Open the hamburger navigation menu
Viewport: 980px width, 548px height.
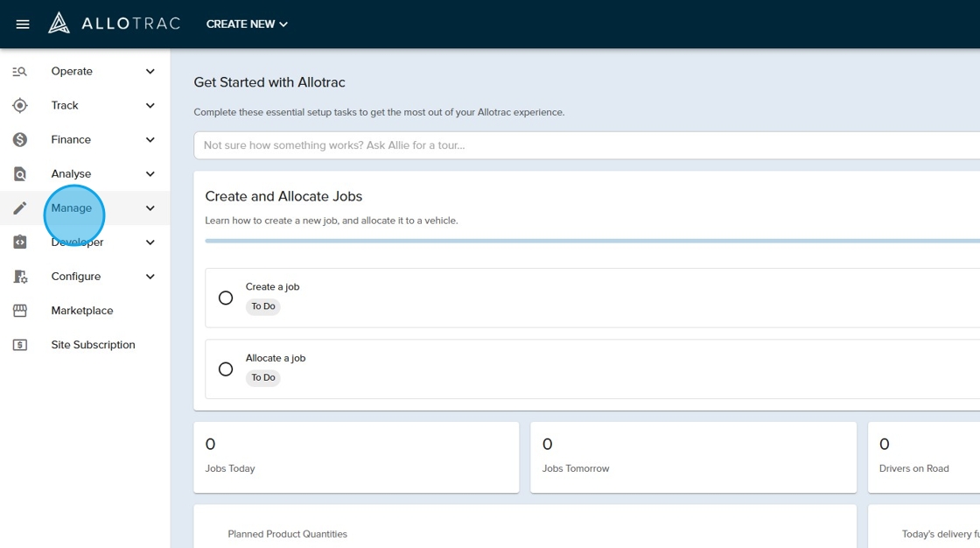point(23,25)
